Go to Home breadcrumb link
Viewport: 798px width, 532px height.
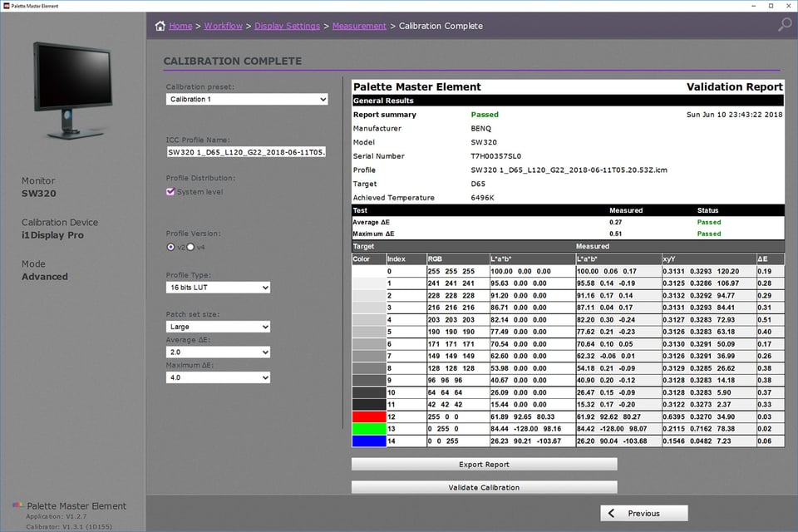click(180, 26)
